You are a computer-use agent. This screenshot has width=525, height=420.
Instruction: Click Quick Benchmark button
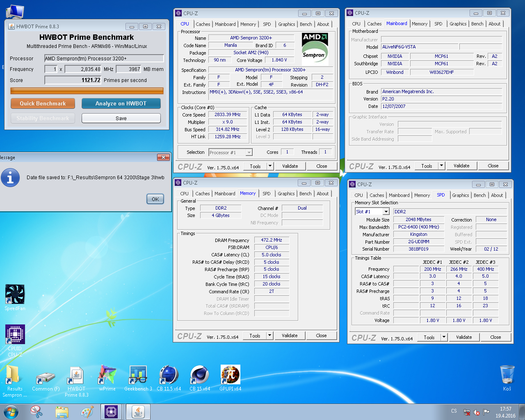click(x=43, y=103)
